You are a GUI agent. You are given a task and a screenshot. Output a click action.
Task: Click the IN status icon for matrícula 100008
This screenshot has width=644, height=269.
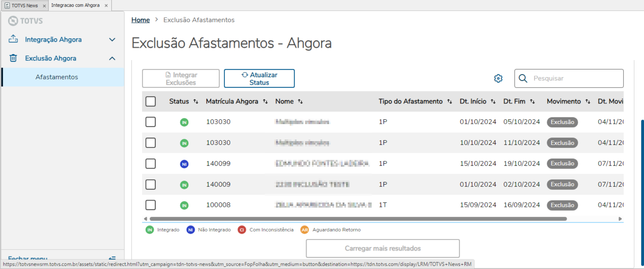[184, 205]
